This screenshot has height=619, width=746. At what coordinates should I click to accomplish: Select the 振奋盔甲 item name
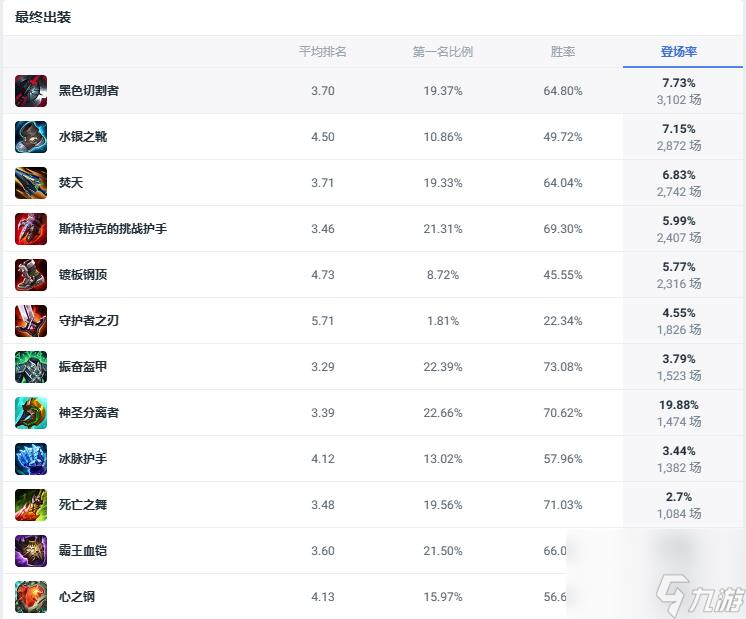[x=83, y=367]
